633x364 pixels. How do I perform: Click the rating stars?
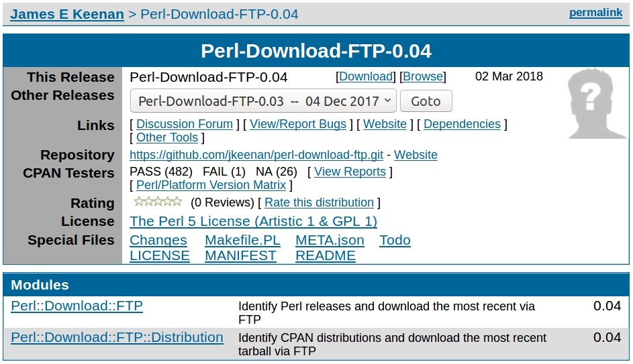[158, 202]
